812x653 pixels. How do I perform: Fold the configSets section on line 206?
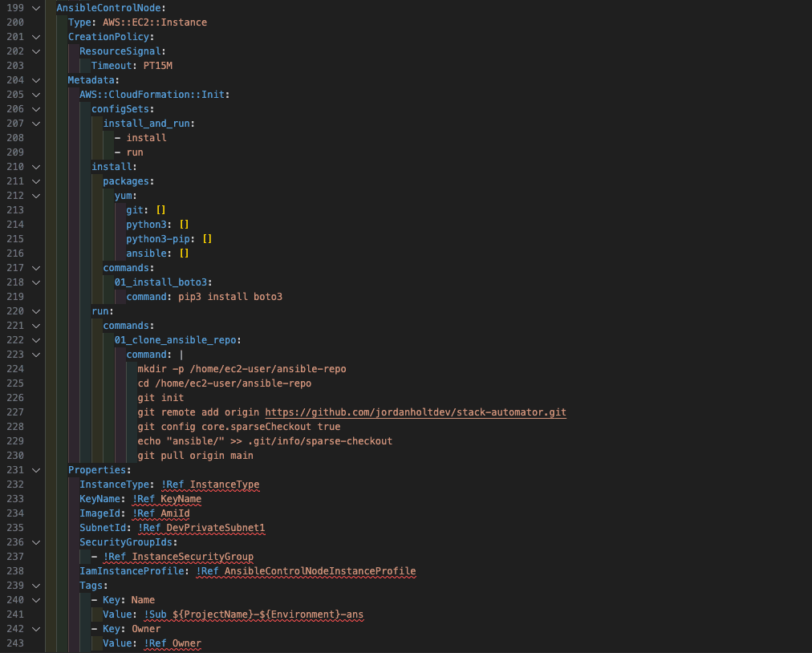pos(36,109)
